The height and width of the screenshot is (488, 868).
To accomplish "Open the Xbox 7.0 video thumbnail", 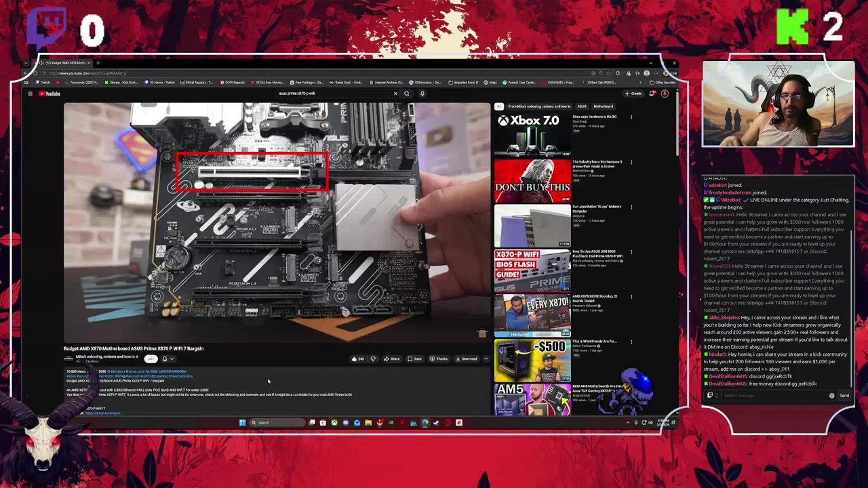I will [x=532, y=135].
